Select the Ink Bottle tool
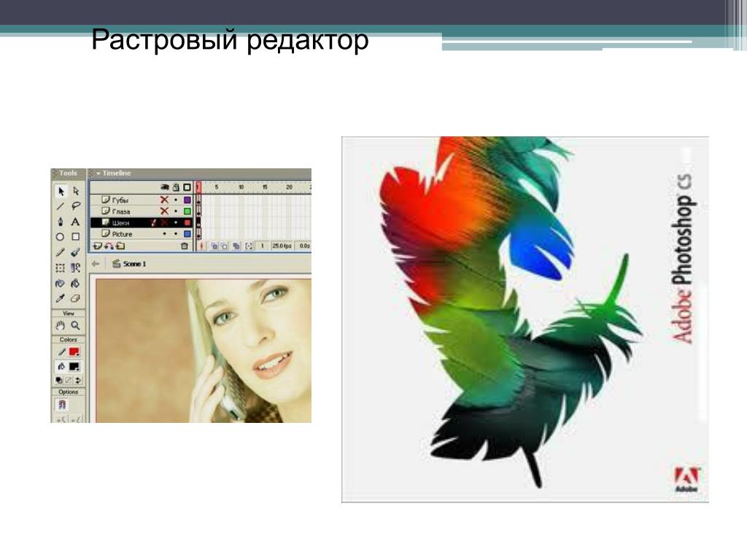 60,284
